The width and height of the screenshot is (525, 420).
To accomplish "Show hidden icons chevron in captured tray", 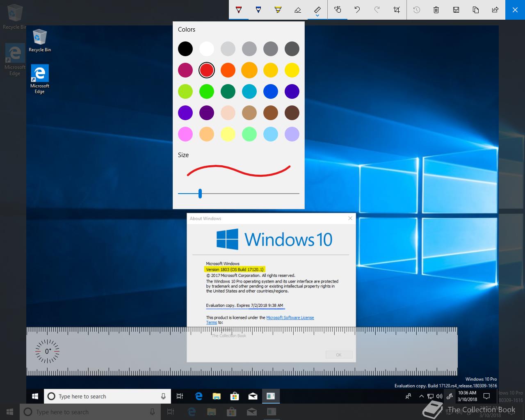I will pos(421,396).
